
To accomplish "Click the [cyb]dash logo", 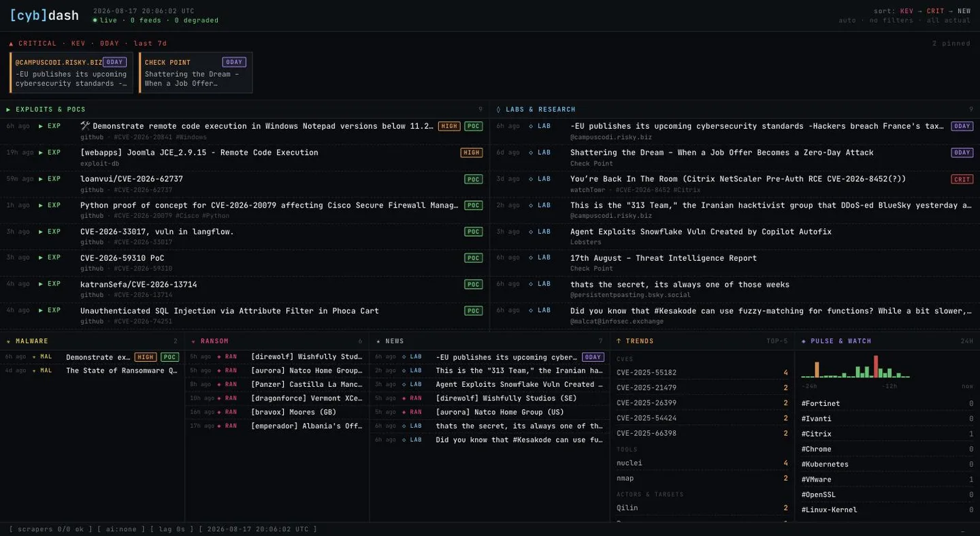I will point(44,15).
